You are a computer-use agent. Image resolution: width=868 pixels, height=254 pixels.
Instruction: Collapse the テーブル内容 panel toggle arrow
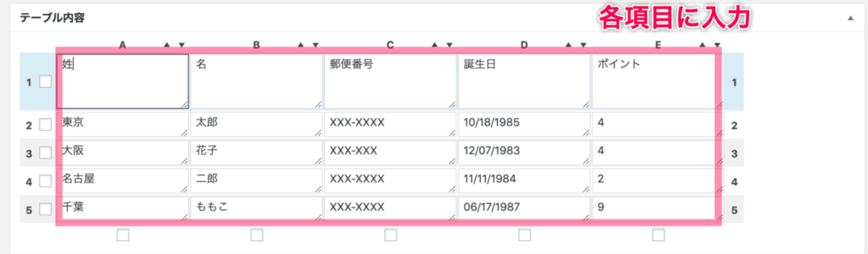[850, 18]
